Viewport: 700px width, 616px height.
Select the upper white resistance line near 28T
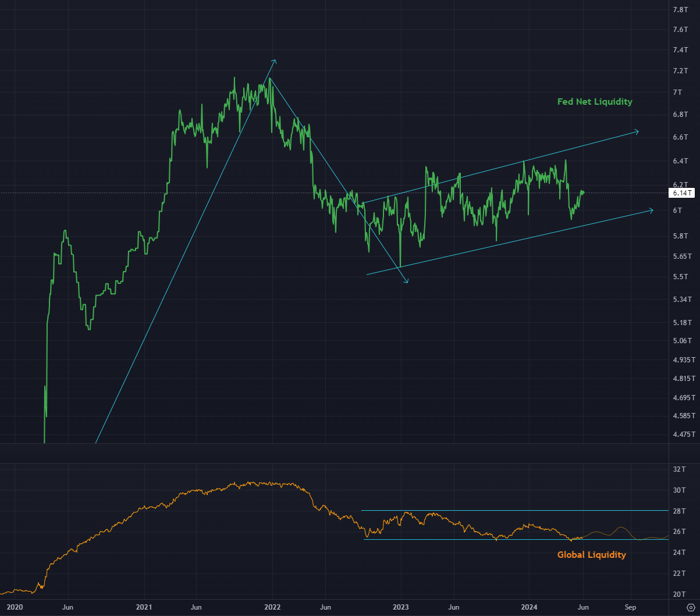coord(495,510)
